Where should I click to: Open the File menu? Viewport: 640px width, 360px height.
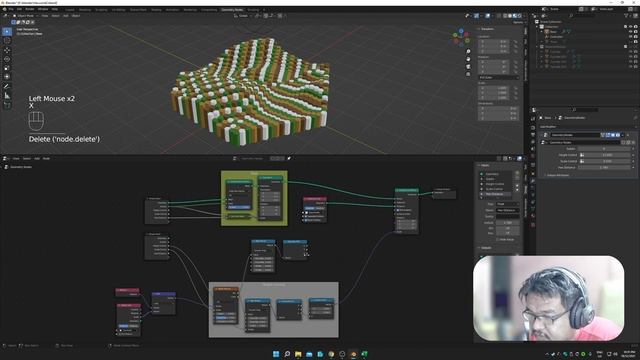pyautogui.click(x=11, y=9)
